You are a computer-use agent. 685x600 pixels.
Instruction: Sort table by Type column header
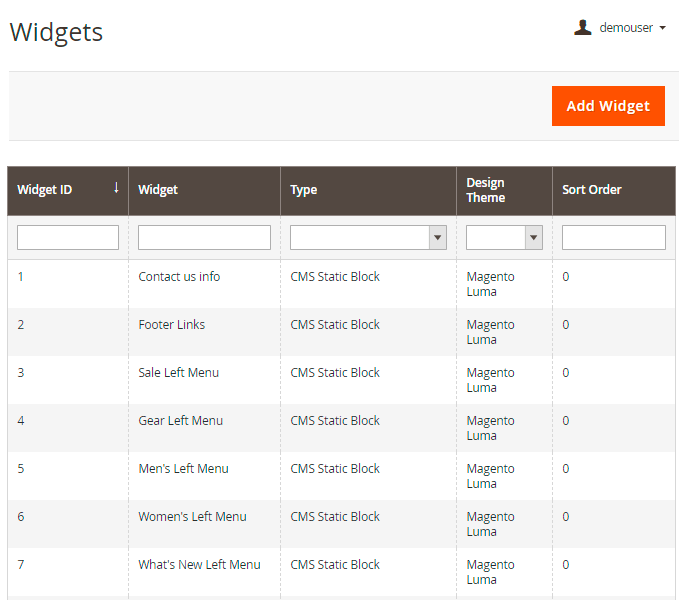click(304, 190)
